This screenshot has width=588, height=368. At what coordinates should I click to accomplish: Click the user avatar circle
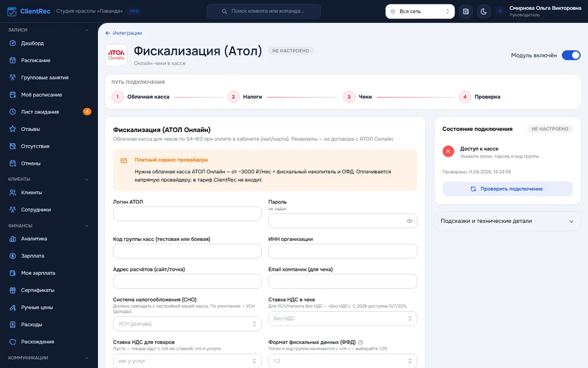[500, 11]
